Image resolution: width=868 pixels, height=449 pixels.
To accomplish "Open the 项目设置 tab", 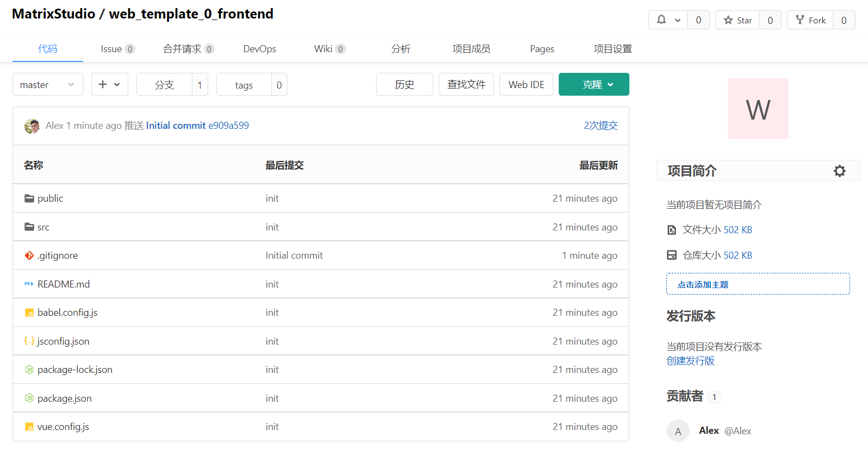I will tap(613, 49).
